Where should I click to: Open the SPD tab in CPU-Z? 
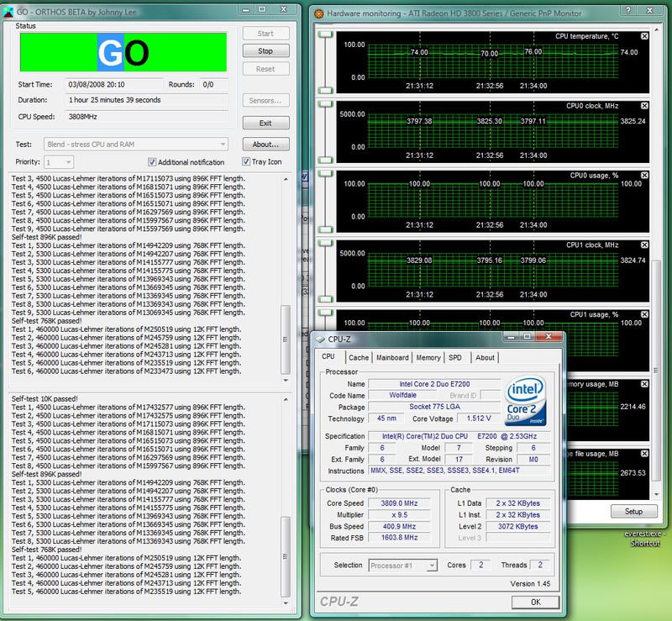pos(454,357)
